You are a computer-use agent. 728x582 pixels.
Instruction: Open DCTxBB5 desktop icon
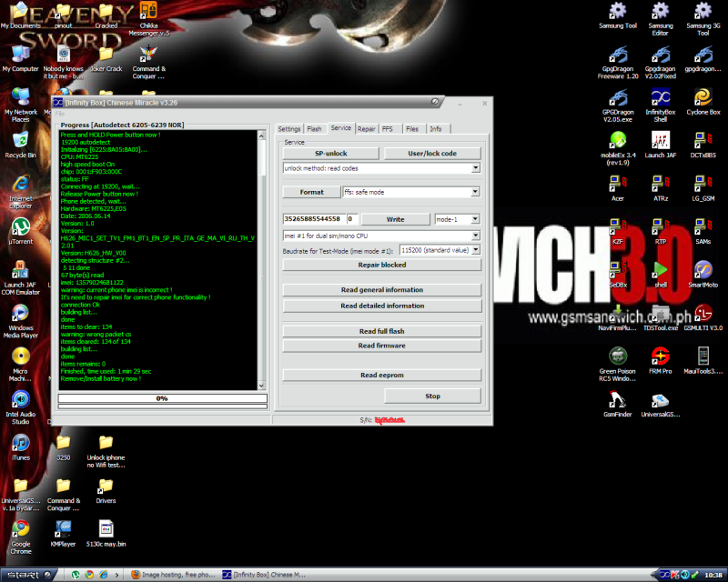[703, 145]
